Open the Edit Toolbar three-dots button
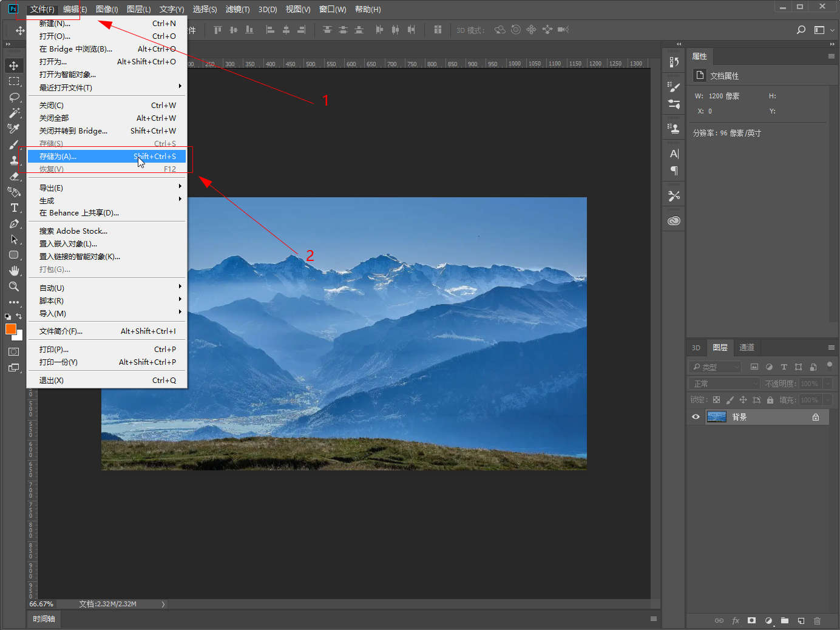Screen dimensions: 840x630 point(14,302)
